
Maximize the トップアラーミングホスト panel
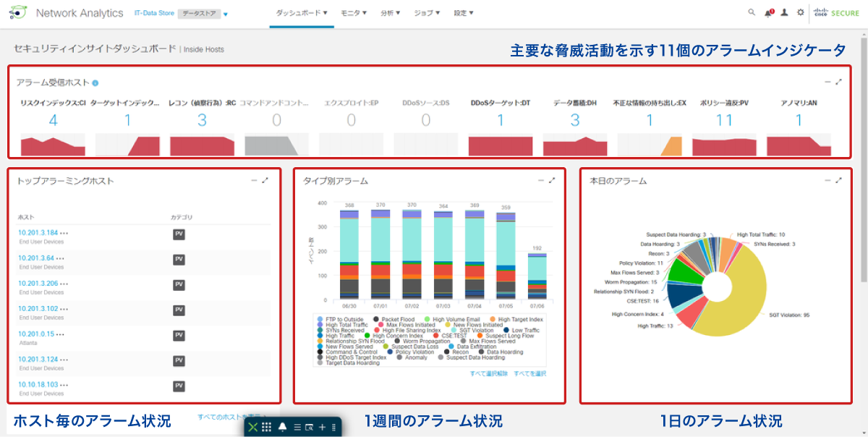[265, 181]
